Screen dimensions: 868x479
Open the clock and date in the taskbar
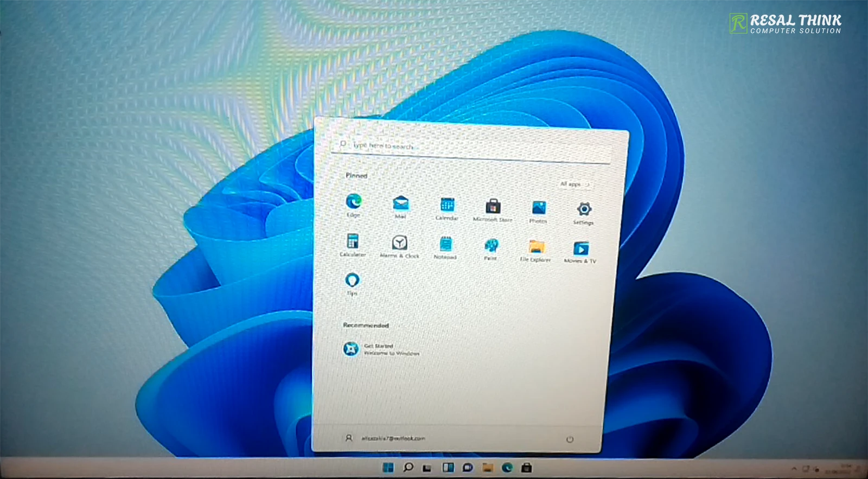(x=839, y=469)
